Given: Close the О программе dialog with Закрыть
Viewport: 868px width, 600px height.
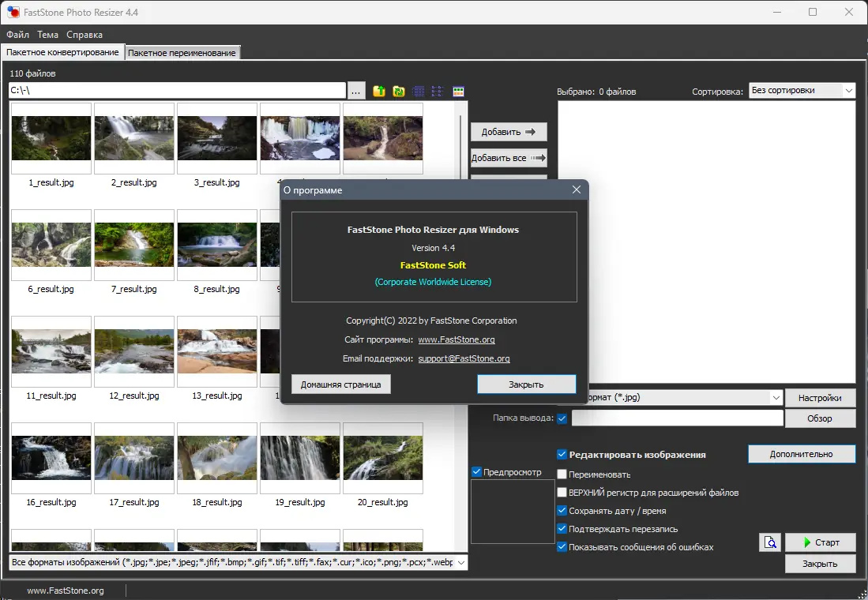Looking at the screenshot, I should [526, 384].
